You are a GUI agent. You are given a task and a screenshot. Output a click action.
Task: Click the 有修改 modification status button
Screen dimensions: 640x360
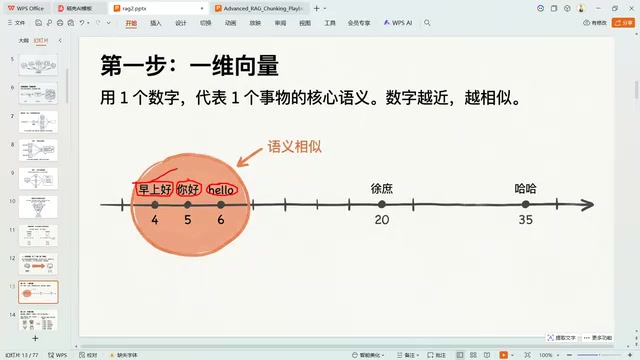click(x=595, y=23)
